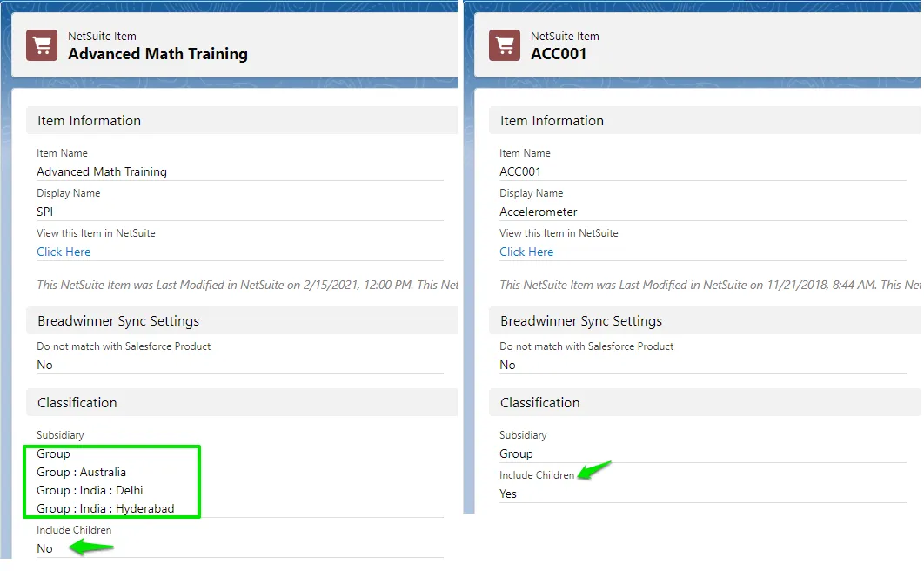924x571 pixels.
Task: Click the Display Name value SPI
Action: 44,212
